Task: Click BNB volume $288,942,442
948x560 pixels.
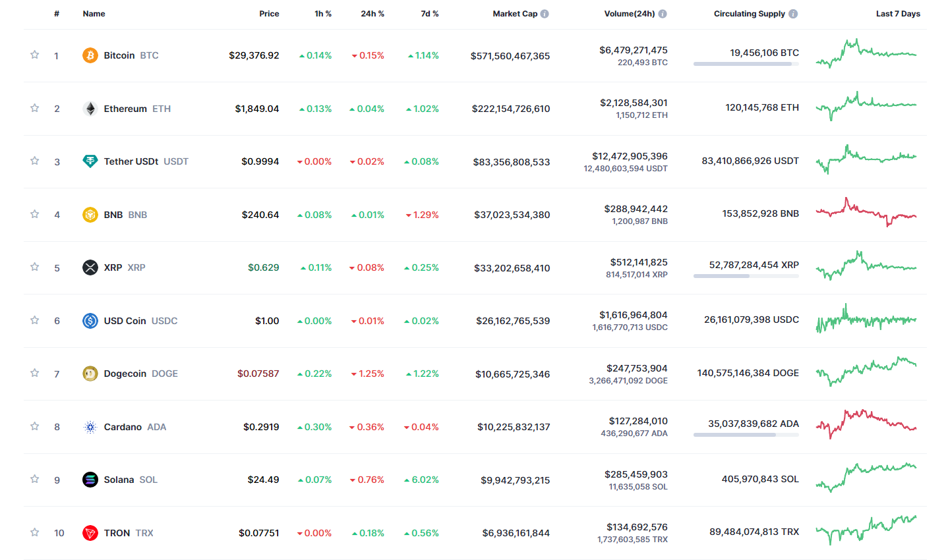Action: (636, 209)
